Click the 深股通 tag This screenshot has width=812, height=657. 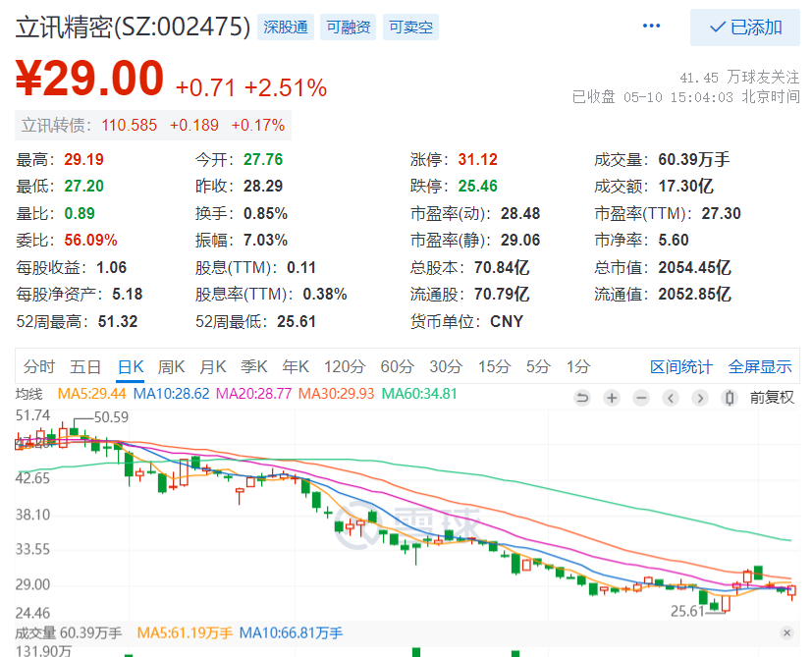(x=286, y=27)
